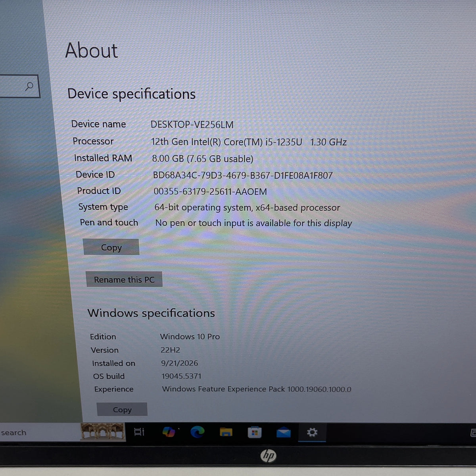Screen dimensions: 476x476
Task: Open Task View from the taskbar
Action: 139,432
